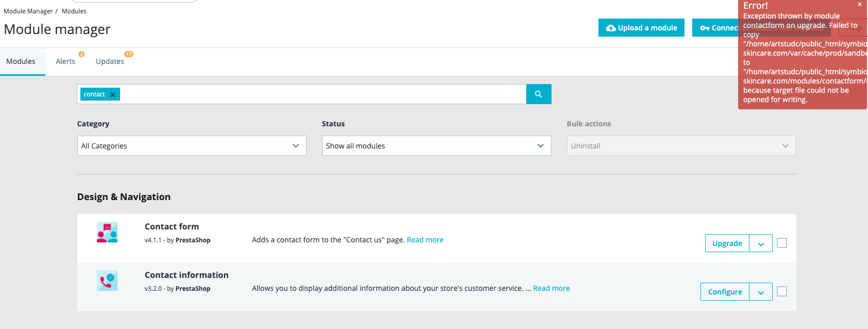The width and height of the screenshot is (868, 329).
Task: Click the Contact form module icon
Action: pyautogui.click(x=107, y=232)
